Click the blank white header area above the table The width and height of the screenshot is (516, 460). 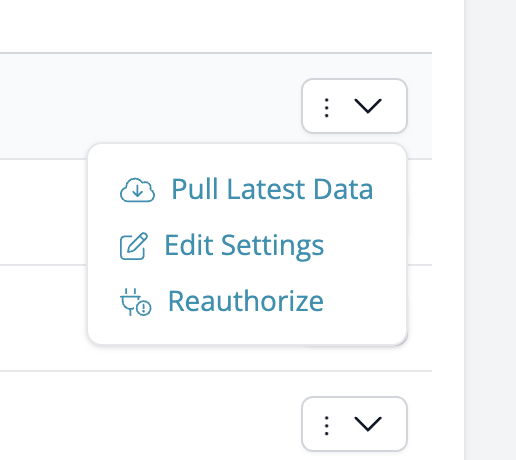click(x=216, y=26)
